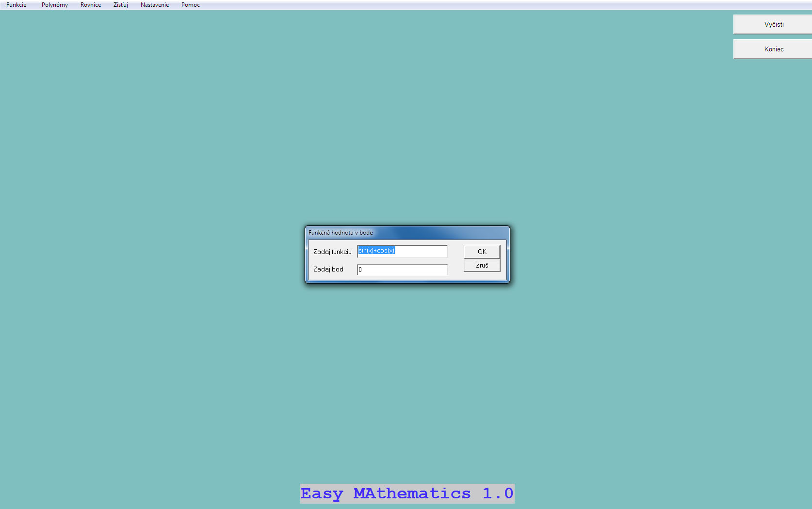The width and height of the screenshot is (812, 509).
Task: Focus the Zadaj bod input field
Action: pyautogui.click(x=403, y=270)
